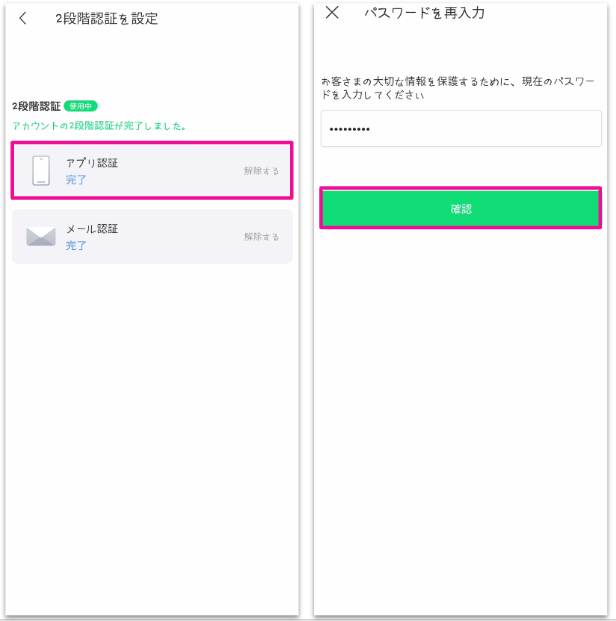The image size is (616, 621).
Task: Select the アプリ認証 label text
Action: click(x=92, y=162)
